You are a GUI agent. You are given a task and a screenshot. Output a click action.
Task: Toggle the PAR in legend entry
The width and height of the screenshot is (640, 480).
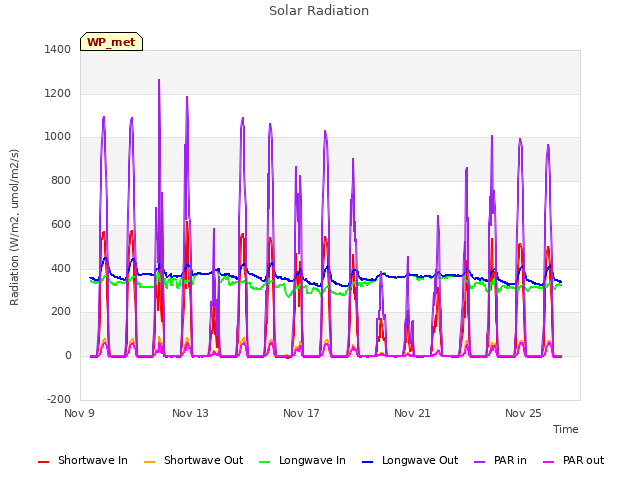(500, 460)
